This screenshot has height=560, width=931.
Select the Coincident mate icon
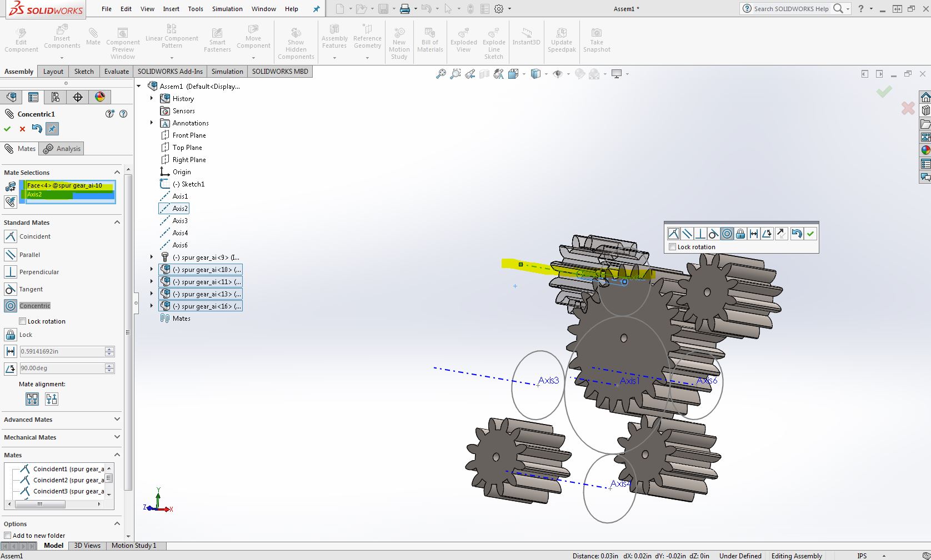click(11, 236)
